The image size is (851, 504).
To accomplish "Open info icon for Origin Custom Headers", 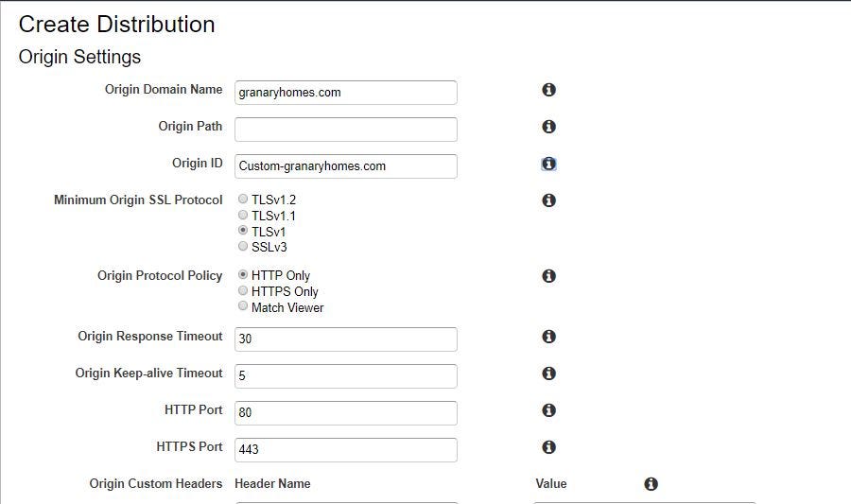I will pos(651,484).
